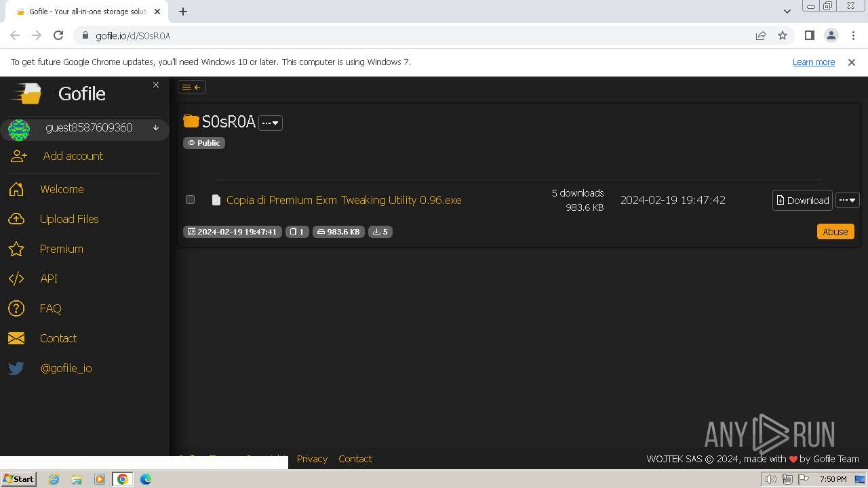Click the Twitter bird icon
The width and height of the screenshot is (868, 488).
tap(16, 368)
